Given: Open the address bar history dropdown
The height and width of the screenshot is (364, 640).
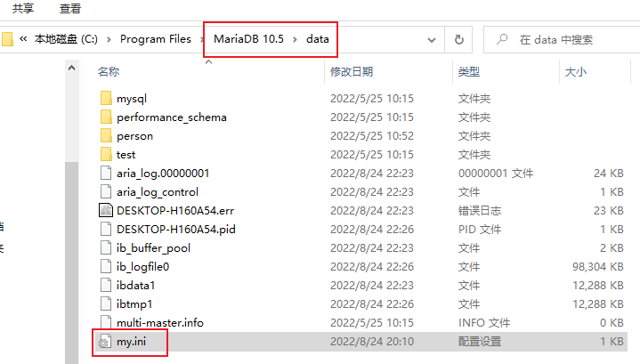Looking at the screenshot, I should click(x=432, y=40).
